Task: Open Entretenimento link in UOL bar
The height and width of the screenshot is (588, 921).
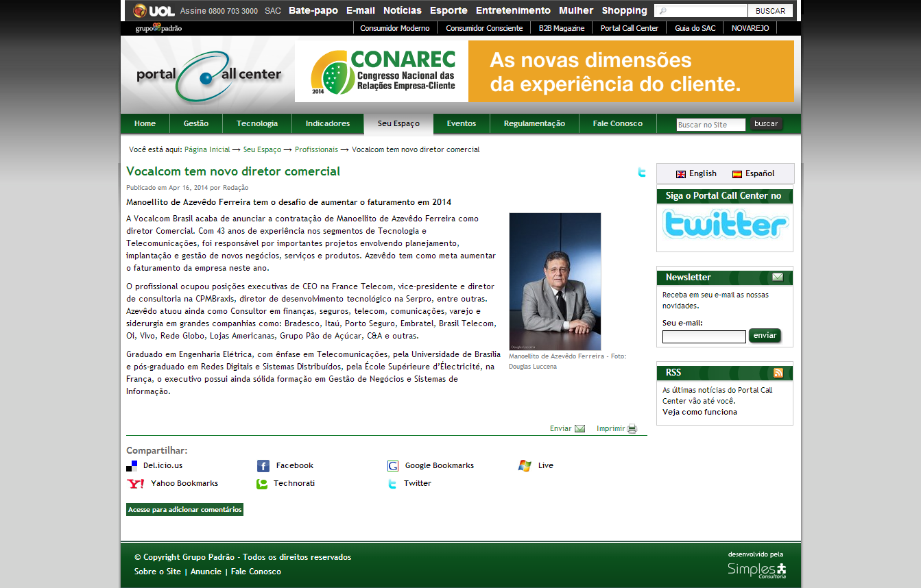Action: [x=513, y=10]
